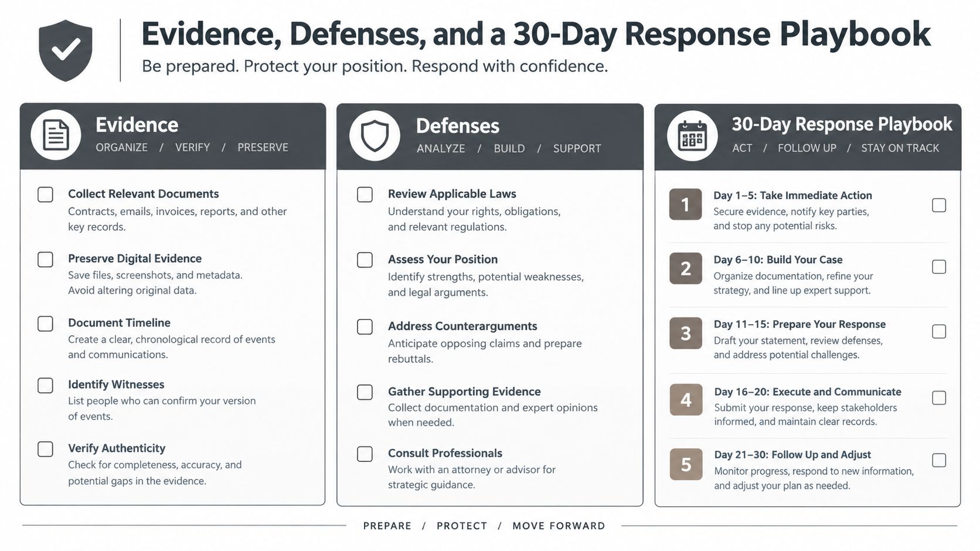Click 'MOVE FORWARD' in the footer

coord(559,526)
